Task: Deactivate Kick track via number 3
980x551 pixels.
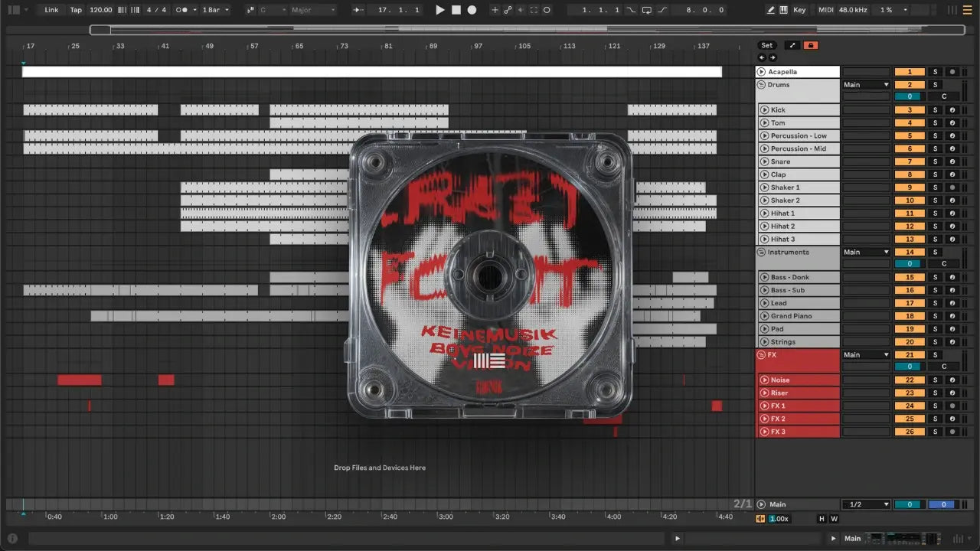Action: [x=910, y=110]
